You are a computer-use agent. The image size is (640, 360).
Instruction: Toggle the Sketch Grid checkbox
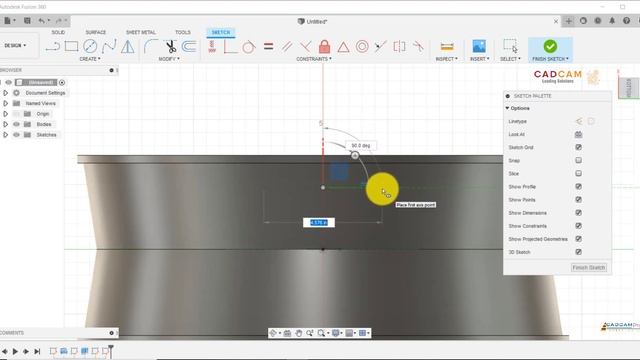pos(578,147)
